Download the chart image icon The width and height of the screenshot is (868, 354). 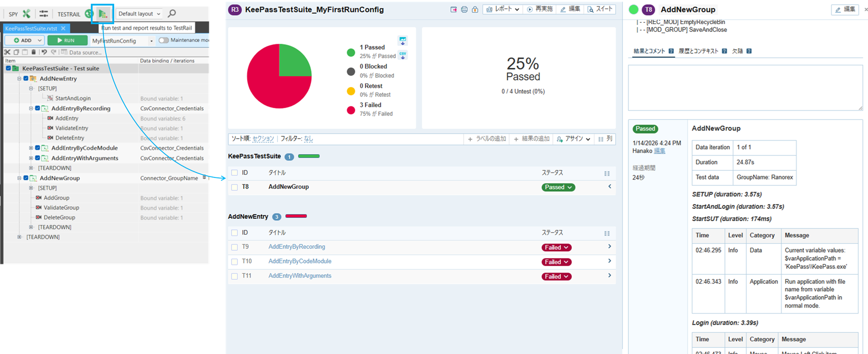[403, 41]
